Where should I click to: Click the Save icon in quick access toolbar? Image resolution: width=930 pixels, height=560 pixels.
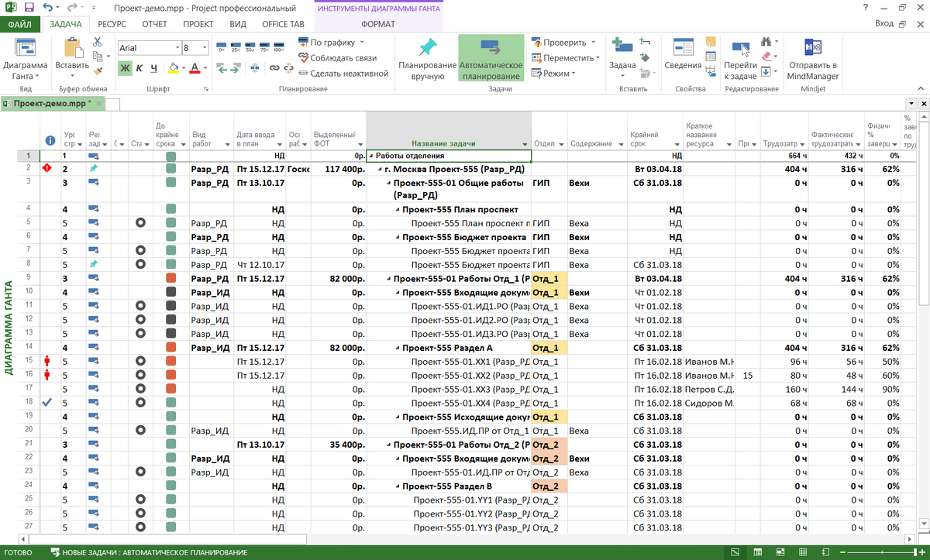(29, 7)
